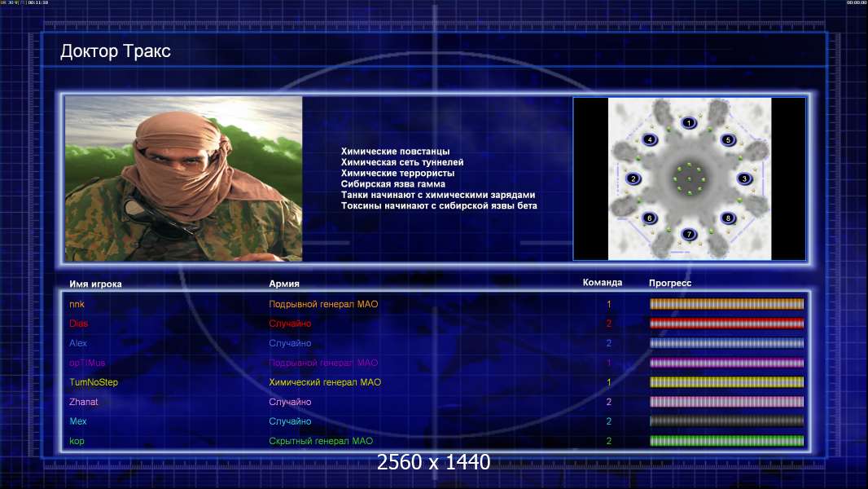Click 'Случайно' army in Mex's row

point(290,421)
